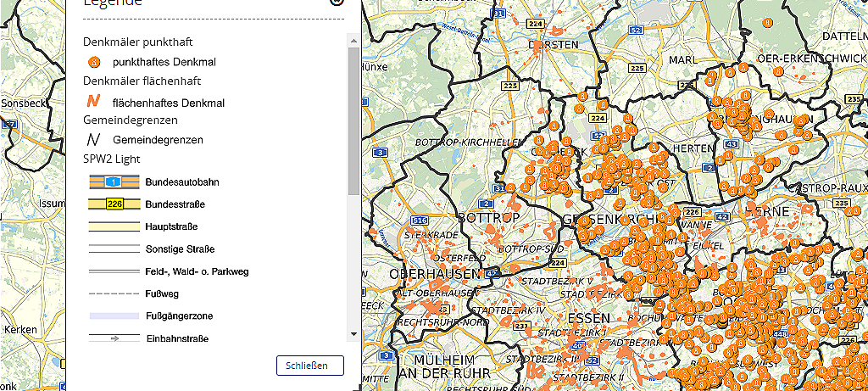Click the legend scrollbar thumb
This screenshot has width=868, height=391.
pyautogui.click(x=353, y=119)
